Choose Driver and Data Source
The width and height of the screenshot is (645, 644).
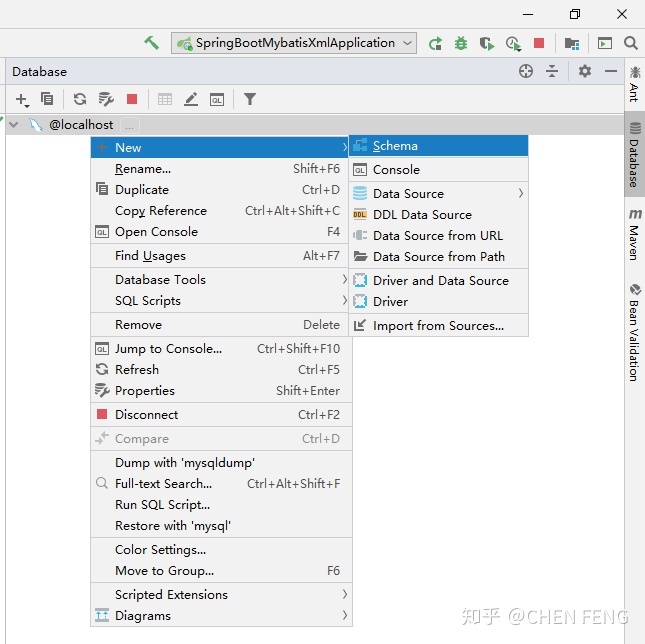(439, 280)
